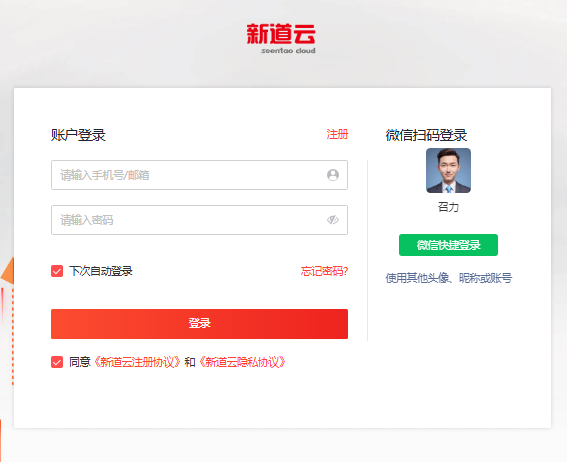Toggle password visibility eye icon
The image size is (567, 462).
[x=333, y=220]
